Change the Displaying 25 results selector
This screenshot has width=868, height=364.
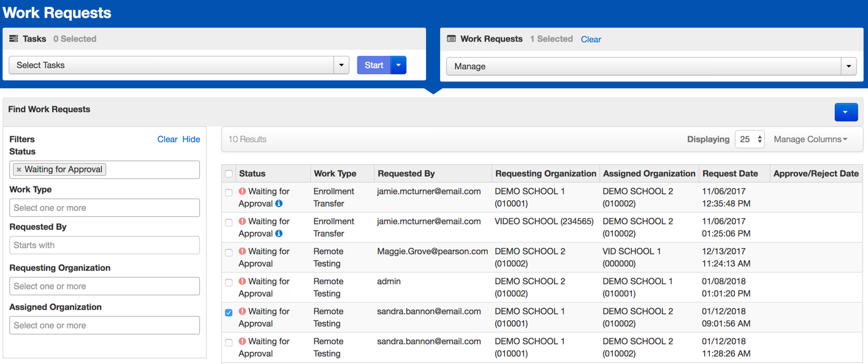750,139
